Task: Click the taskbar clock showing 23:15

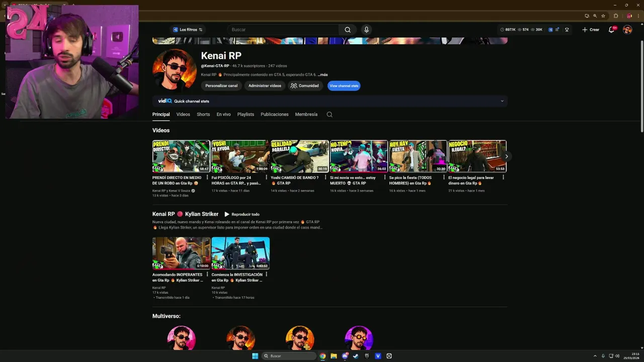Action: (632, 356)
